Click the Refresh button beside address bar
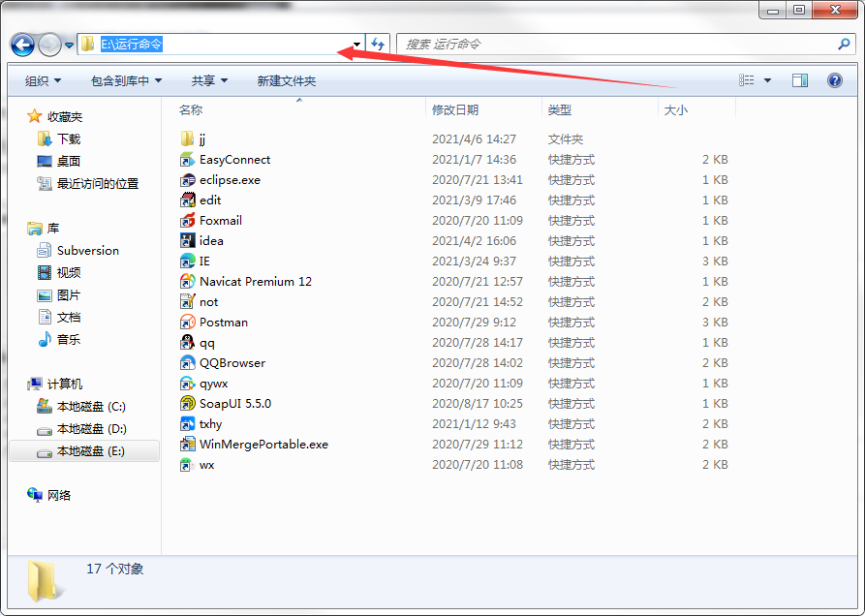Screen dimensions: 865x616 coord(378,45)
